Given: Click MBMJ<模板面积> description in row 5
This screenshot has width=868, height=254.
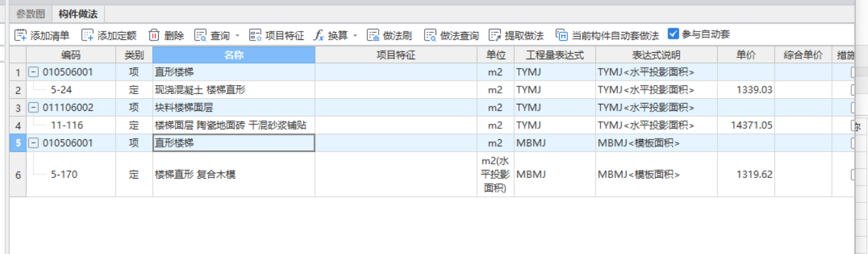Looking at the screenshot, I should [x=656, y=143].
